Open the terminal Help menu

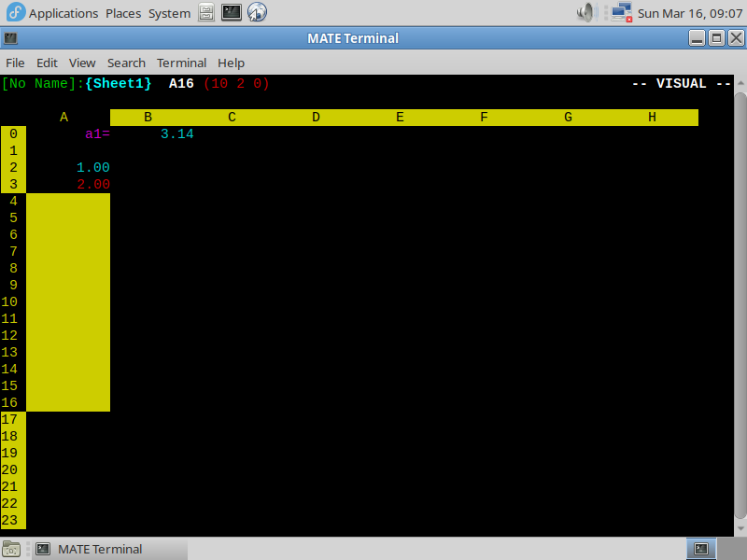(x=231, y=63)
